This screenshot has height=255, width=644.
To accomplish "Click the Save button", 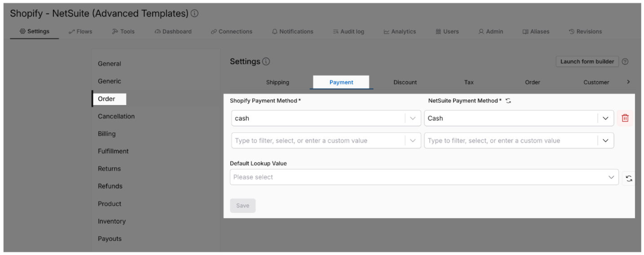I will tap(243, 206).
